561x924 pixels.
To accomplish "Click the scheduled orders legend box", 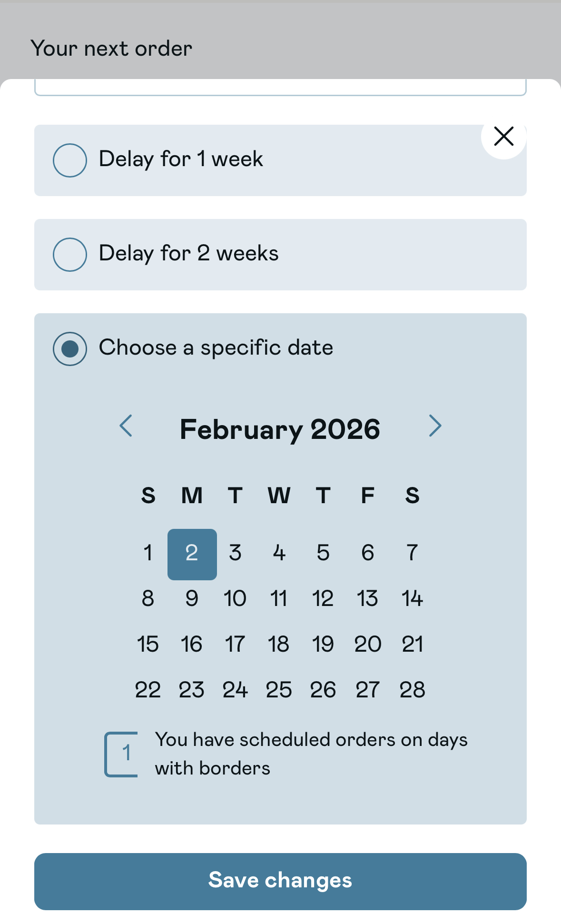I will 122,754.
